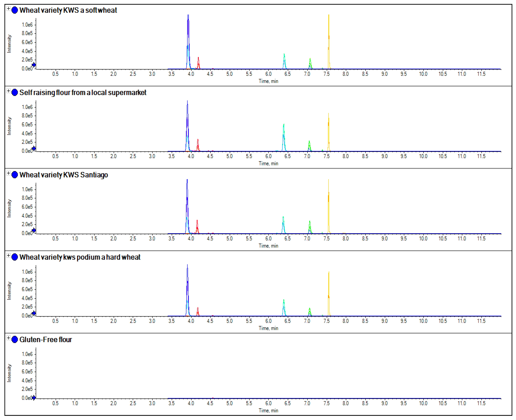This screenshot has width=516, height=420.
Task: Click blue circle icon beside KWS Santiago
Action: (x=15, y=175)
